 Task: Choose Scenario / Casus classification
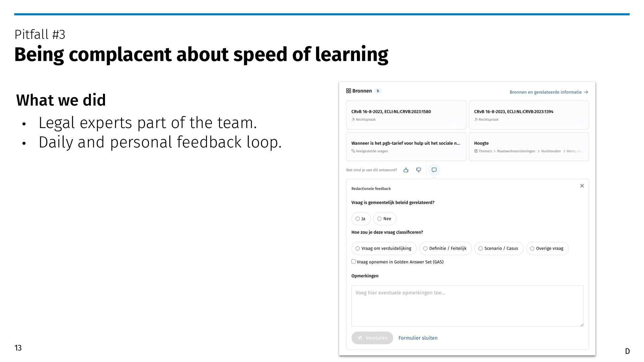coord(480,248)
